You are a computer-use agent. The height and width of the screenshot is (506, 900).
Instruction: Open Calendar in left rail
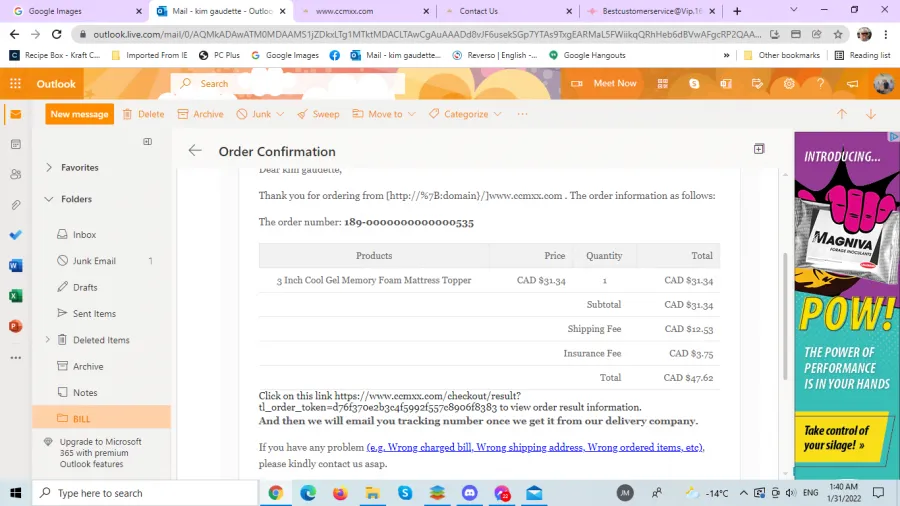click(x=15, y=145)
